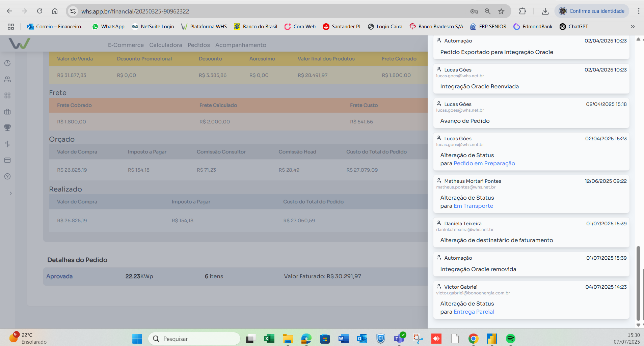
Task: Click the grid modules sidebar icon
Action: coord(7,95)
